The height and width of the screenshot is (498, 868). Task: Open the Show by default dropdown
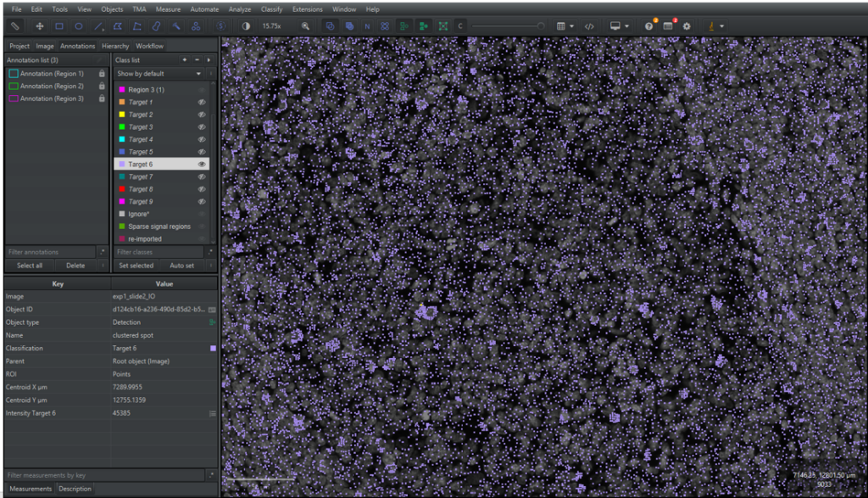159,74
